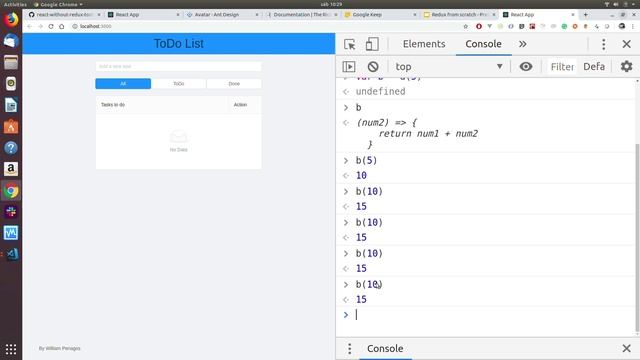Click the arrow function output text
The height and width of the screenshot is (360, 640).
pyautogui.click(x=417, y=133)
